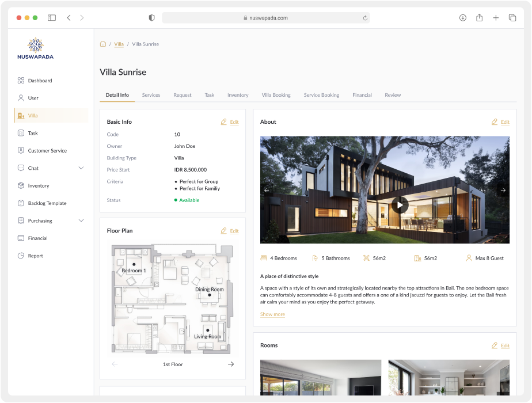The height and width of the screenshot is (403, 532).
Task: Open the second room photo with shelves
Action: 449,377
